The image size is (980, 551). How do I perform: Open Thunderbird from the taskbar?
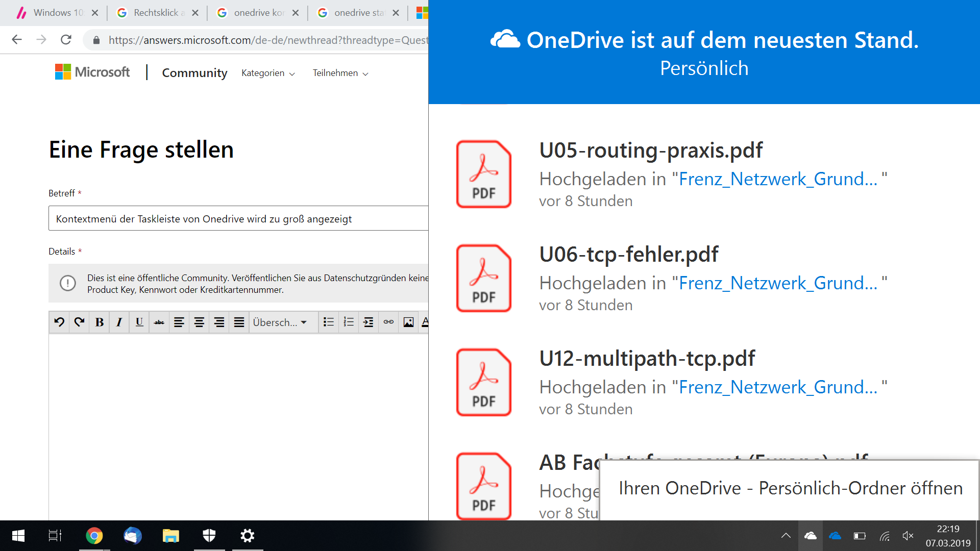pos(133,536)
